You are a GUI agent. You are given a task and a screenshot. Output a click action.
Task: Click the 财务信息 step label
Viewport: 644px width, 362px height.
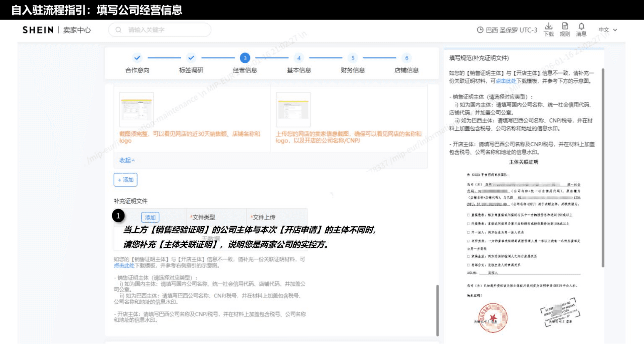click(x=353, y=70)
